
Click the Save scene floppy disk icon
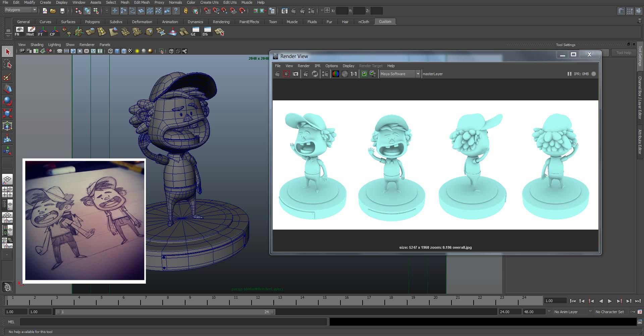[62, 11]
